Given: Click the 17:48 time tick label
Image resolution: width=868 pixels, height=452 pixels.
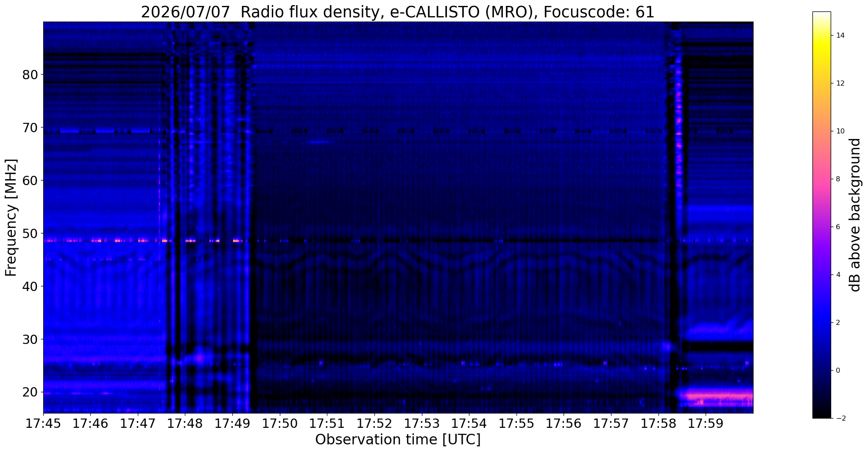Looking at the screenshot, I should tap(185, 424).
